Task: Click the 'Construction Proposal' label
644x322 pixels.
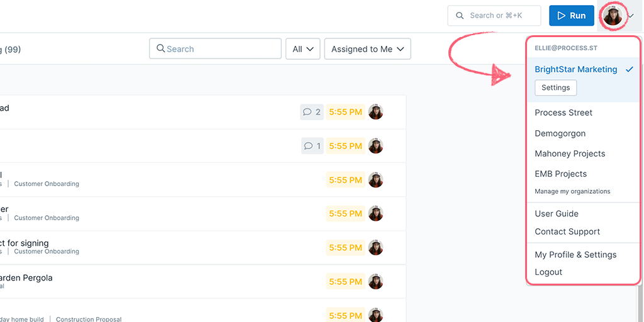Action: [89, 319]
